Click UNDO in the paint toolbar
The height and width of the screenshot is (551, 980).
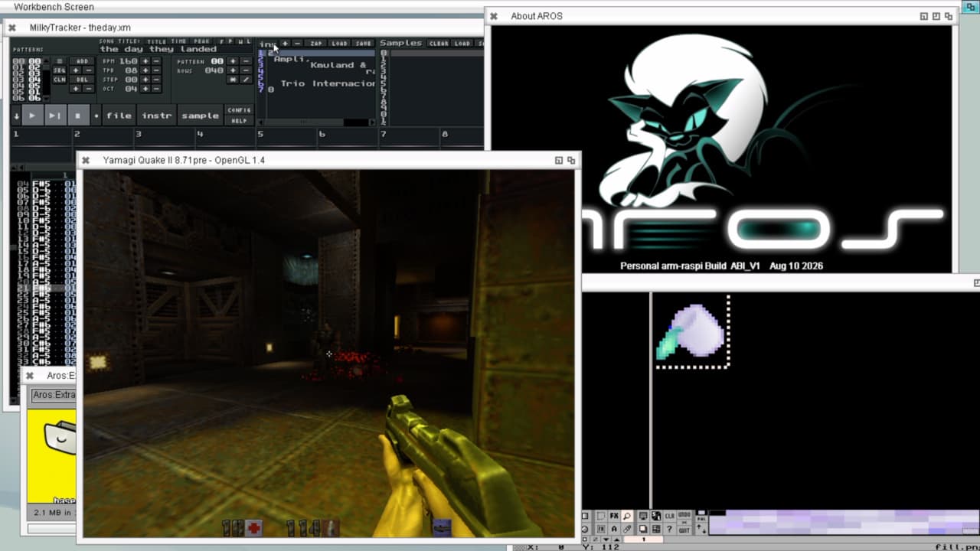click(684, 517)
